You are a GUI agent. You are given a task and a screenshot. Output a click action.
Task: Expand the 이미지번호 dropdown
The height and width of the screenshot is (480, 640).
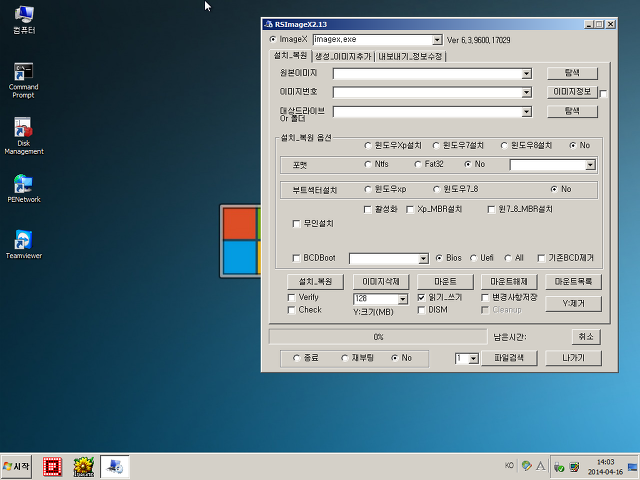527,93
